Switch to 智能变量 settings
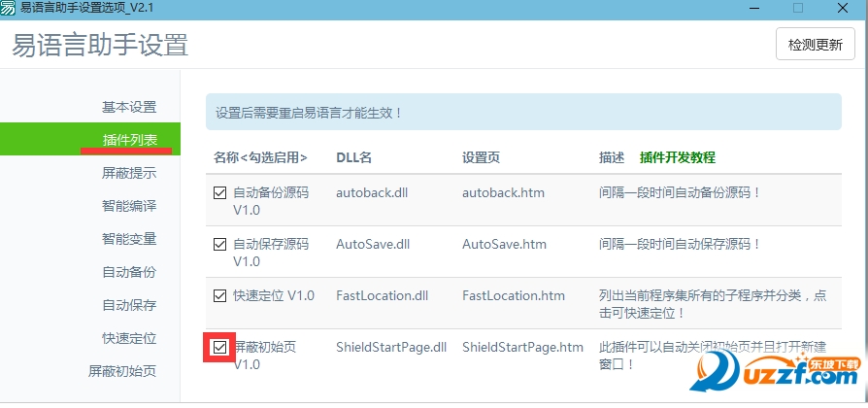868x408 pixels. [x=129, y=239]
